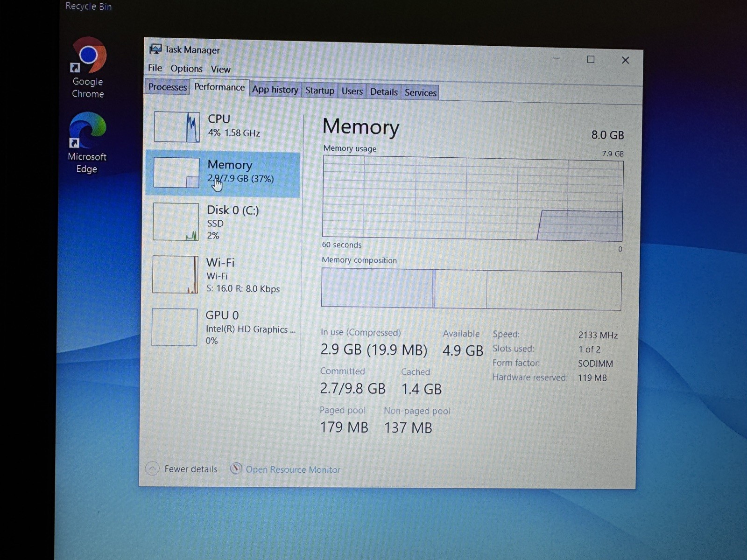Click the Non-paged pool value 137 MB

pyautogui.click(x=408, y=427)
